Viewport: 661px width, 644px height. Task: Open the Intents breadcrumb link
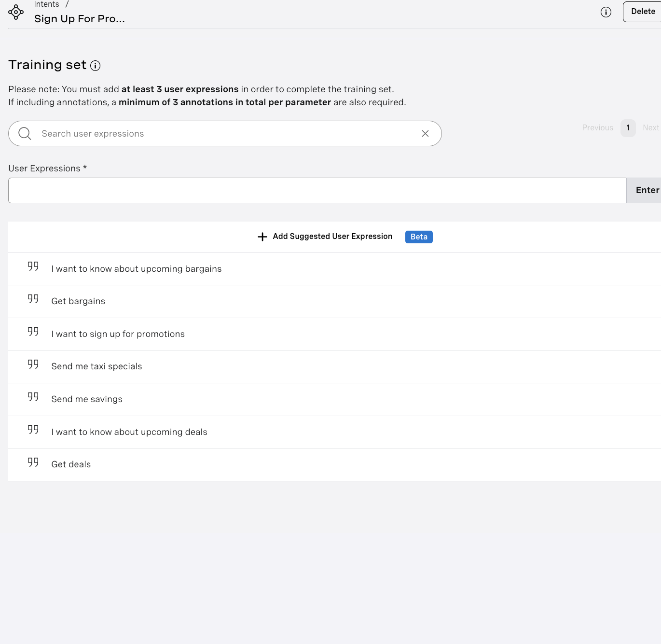[47, 4]
